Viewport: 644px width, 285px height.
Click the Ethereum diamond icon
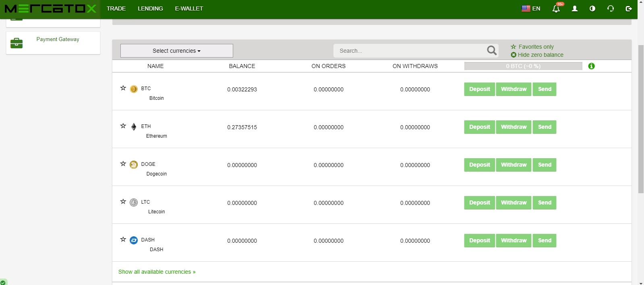(134, 127)
